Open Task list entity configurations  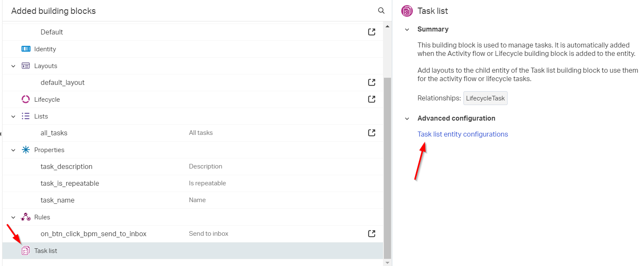click(x=462, y=134)
